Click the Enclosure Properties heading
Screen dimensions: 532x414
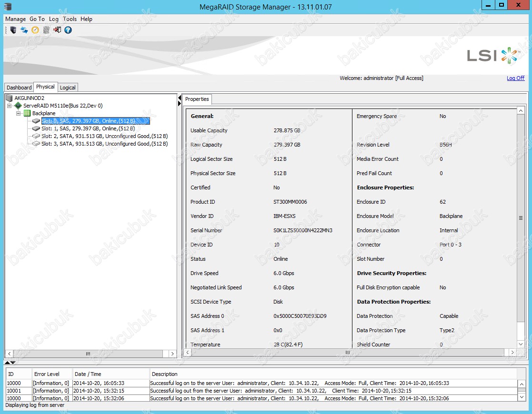385,187
